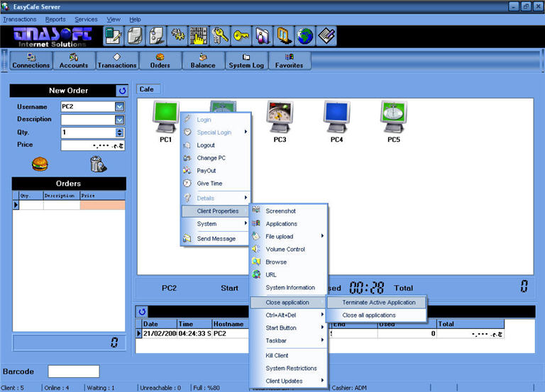Choose PayOut from the context menu
This screenshot has width=545, height=392.
[x=216, y=171]
